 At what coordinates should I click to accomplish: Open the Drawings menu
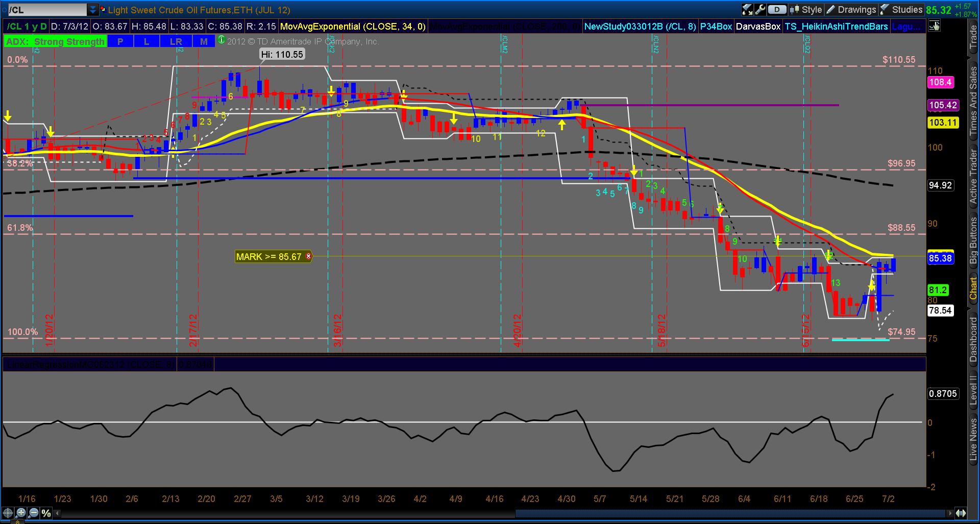click(851, 10)
